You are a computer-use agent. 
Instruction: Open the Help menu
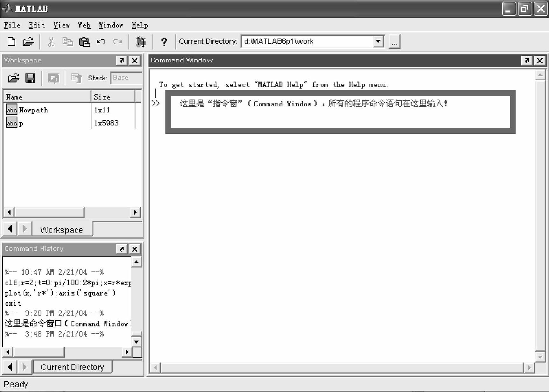click(140, 25)
